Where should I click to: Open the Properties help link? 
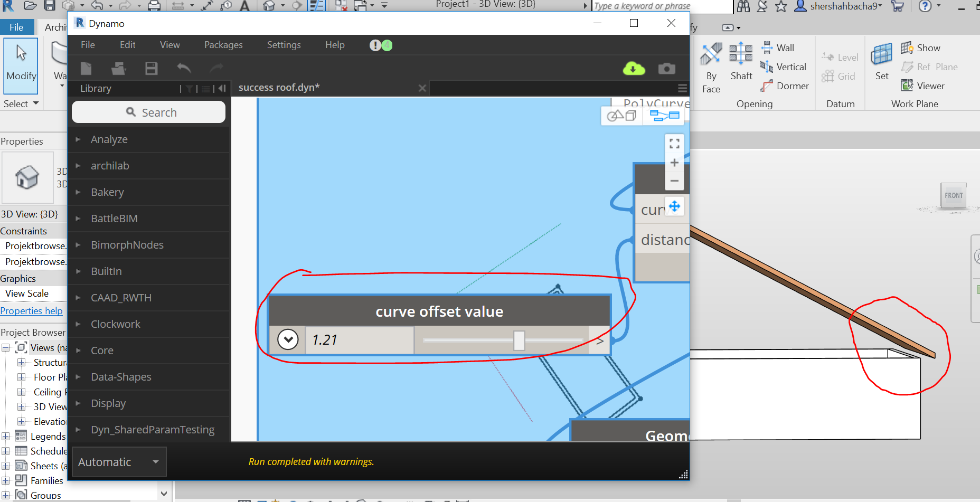pos(32,311)
